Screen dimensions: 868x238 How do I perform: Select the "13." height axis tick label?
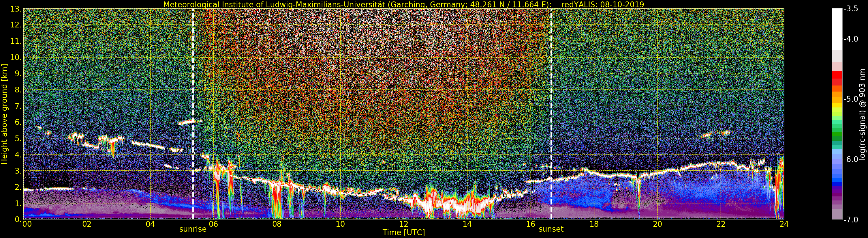pos(16,9)
